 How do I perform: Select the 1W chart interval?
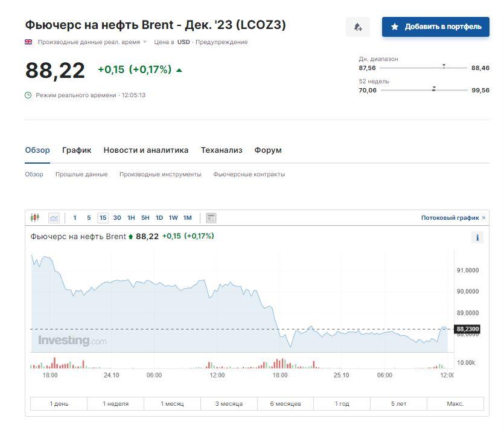tap(173, 217)
